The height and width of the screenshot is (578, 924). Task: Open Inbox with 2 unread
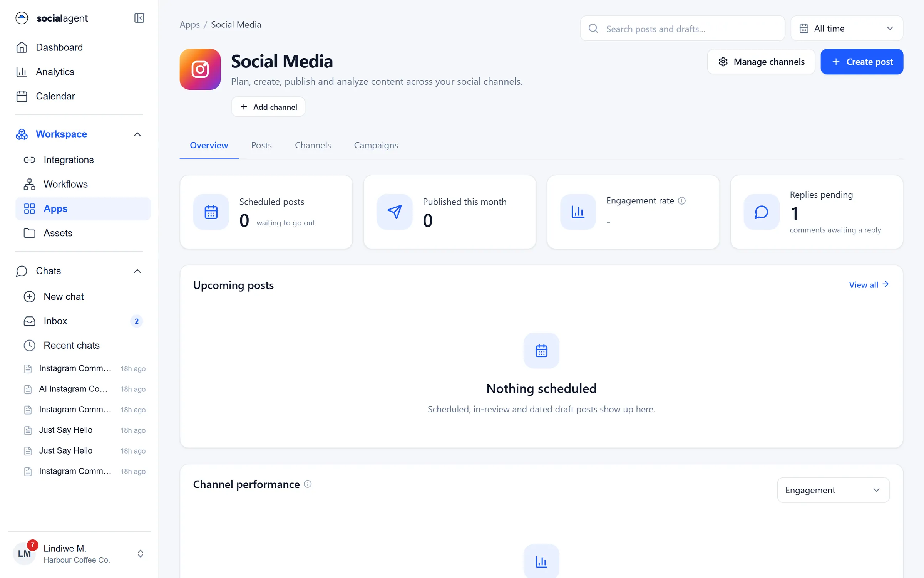click(x=83, y=321)
